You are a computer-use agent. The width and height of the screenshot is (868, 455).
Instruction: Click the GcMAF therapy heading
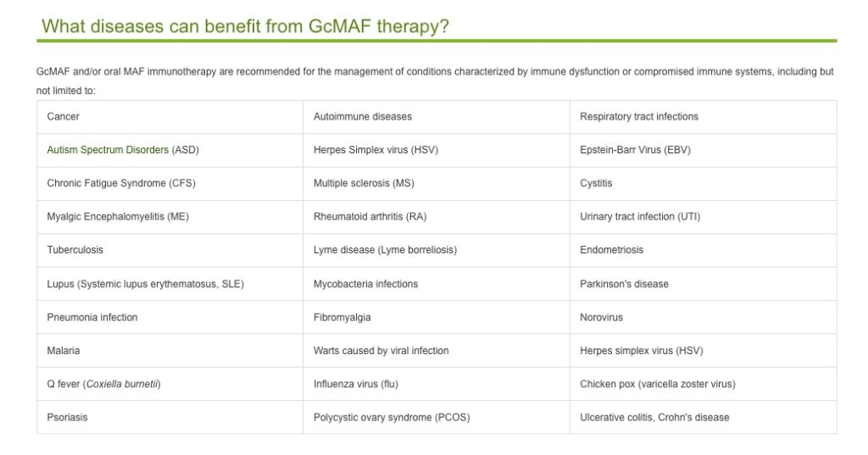pos(245,26)
